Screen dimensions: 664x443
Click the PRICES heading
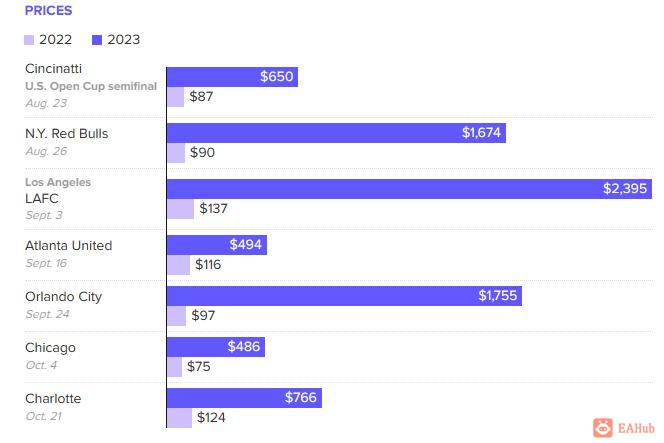[x=49, y=11]
